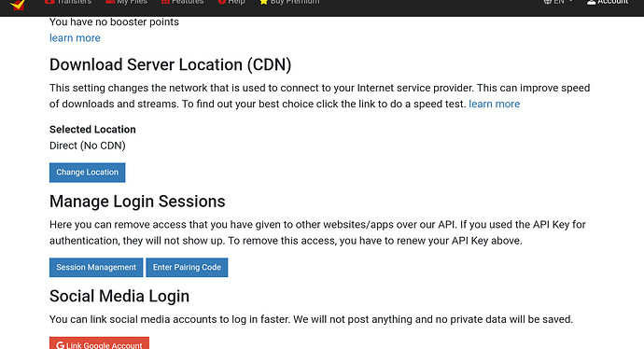The height and width of the screenshot is (349, 644).
Task: Click the Transfers cloud icon
Action: click(49, 2)
